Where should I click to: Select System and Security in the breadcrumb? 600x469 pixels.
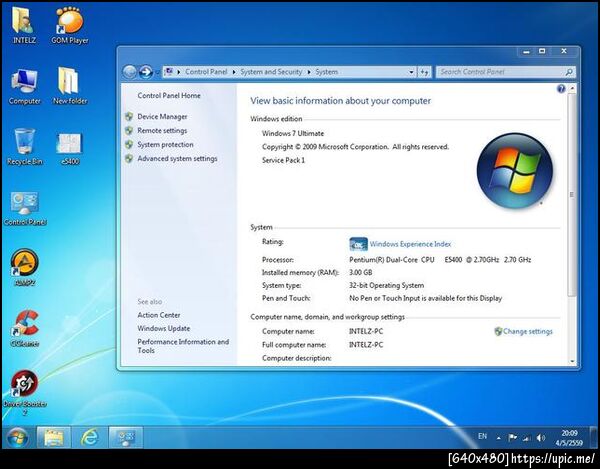coord(271,72)
